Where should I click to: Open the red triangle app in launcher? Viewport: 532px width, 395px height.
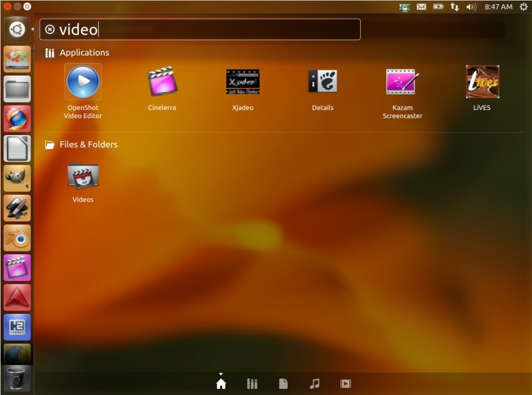click(x=17, y=298)
